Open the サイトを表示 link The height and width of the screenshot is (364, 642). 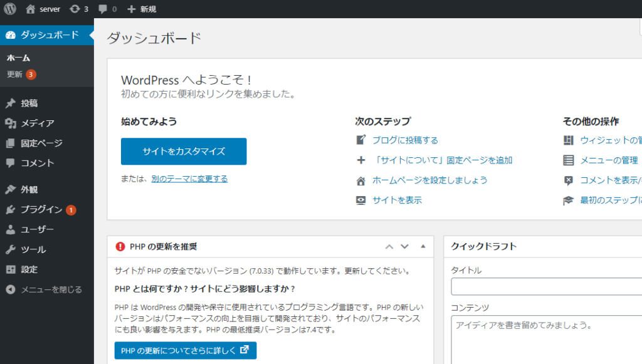click(x=397, y=200)
